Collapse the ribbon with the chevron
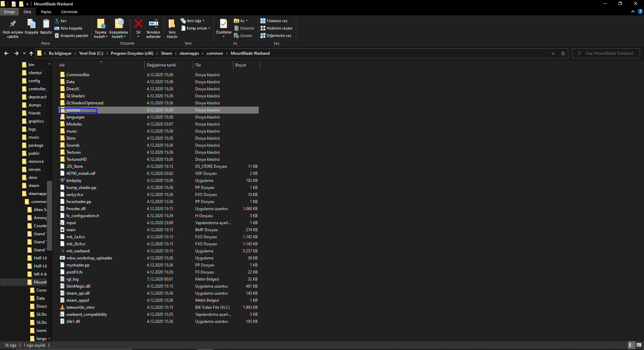 point(633,11)
